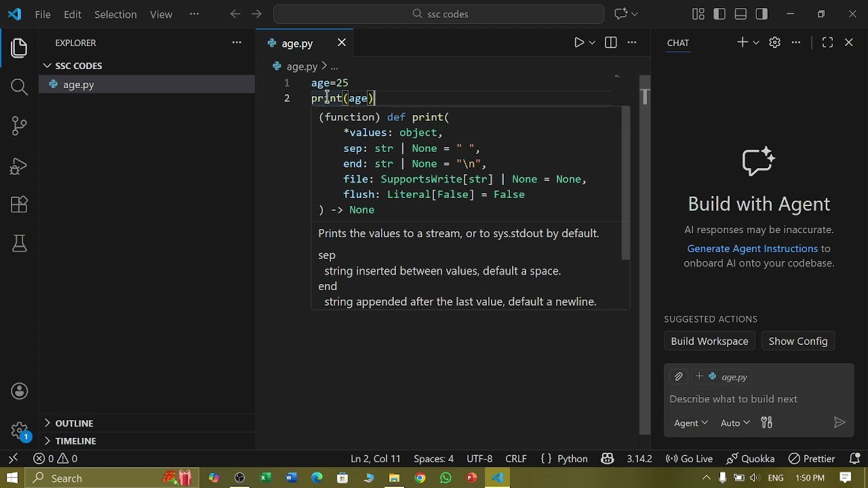Image resolution: width=868 pixels, height=488 pixels.
Task: Open the File menu
Action: click(x=43, y=14)
